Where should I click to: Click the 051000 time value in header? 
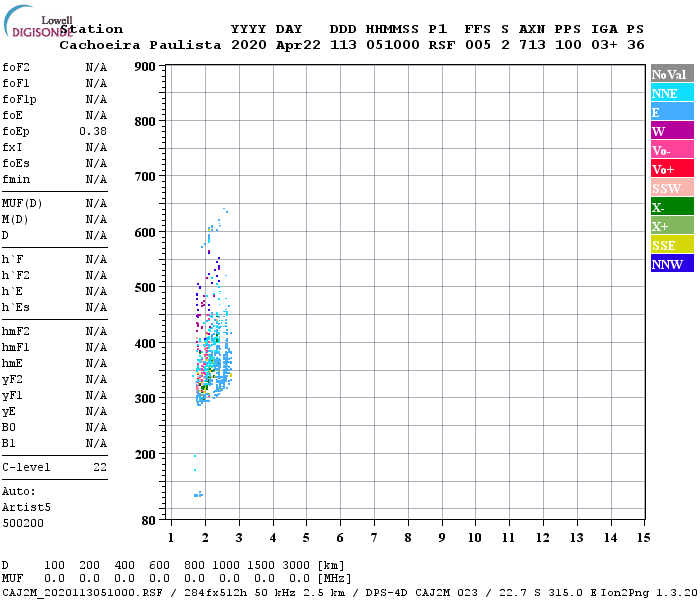[393, 45]
